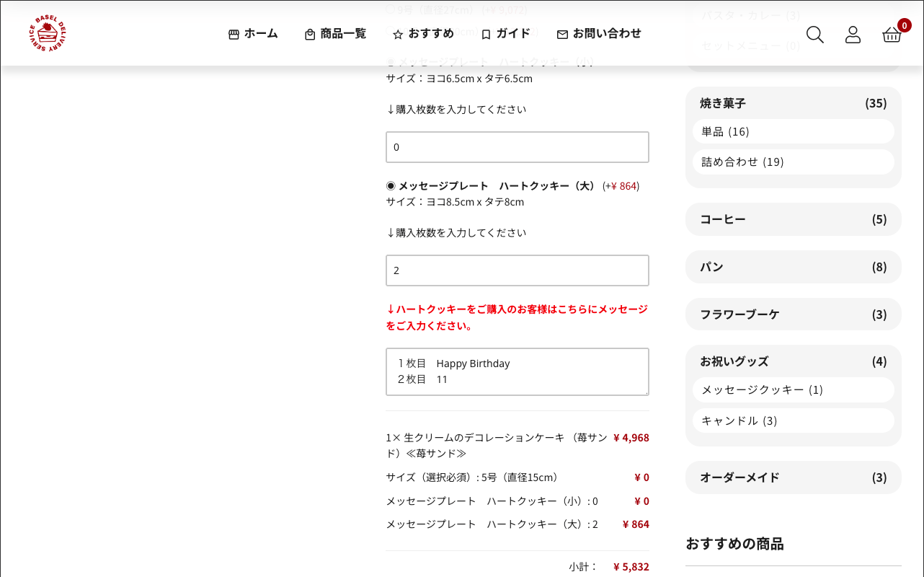Expand the お祝いグッズ category
This screenshot has width=924, height=577.
pyautogui.click(x=793, y=361)
